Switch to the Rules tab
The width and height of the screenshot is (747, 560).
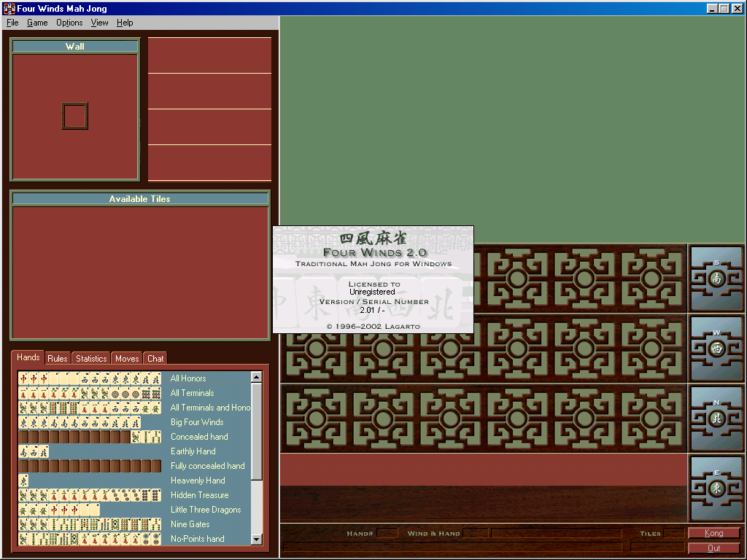[58, 358]
